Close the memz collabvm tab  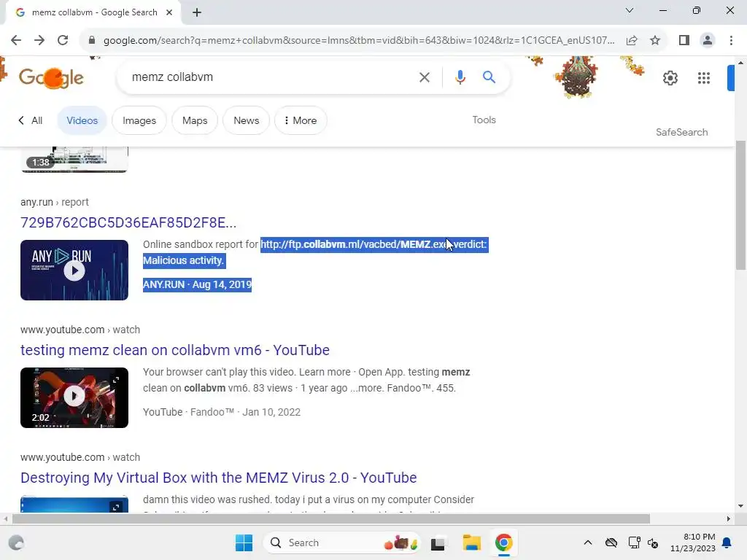click(x=169, y=12)
